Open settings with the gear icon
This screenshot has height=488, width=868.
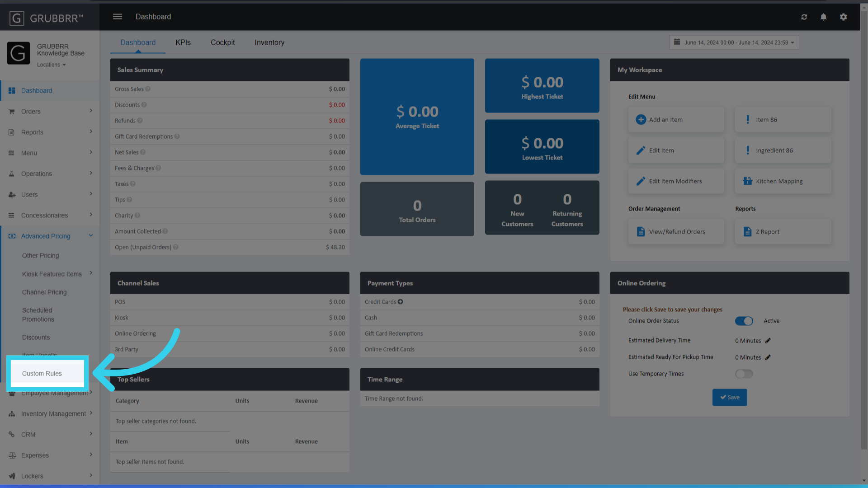[x=843, y=17]
